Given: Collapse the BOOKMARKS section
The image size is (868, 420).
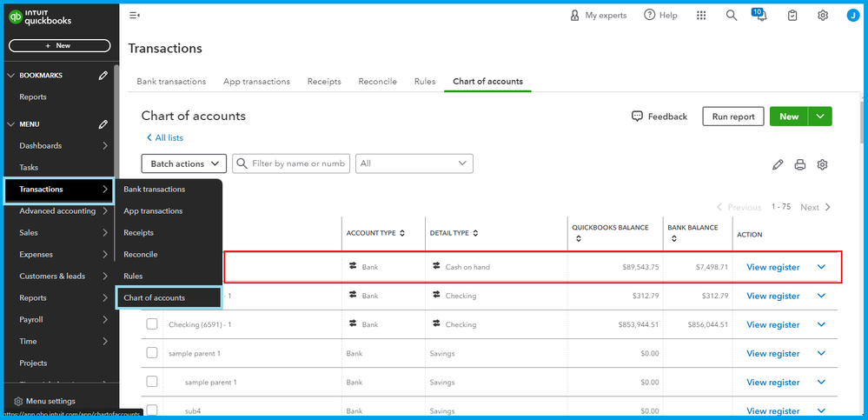Looking at the screenshot, I should pos(11,76).
